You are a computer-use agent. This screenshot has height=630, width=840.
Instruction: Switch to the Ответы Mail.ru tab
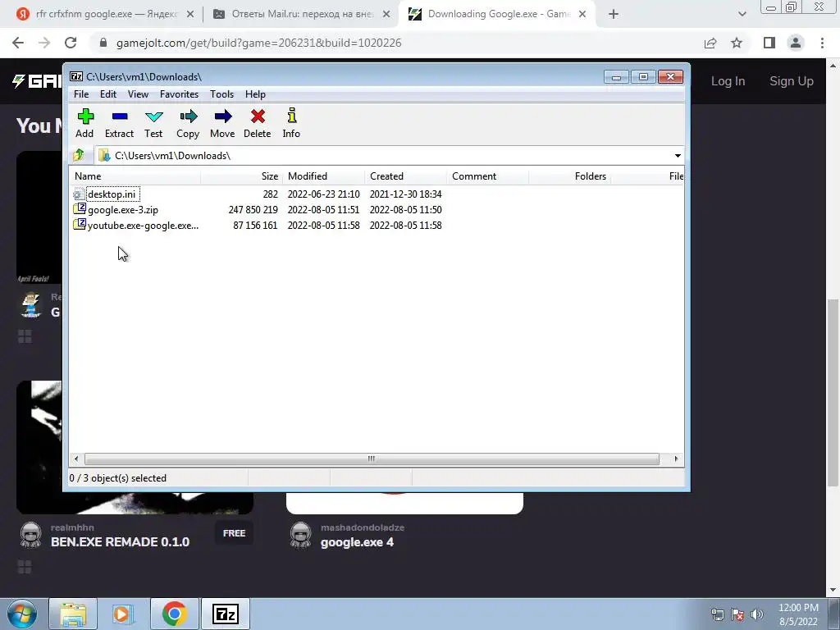coord(300,15)
